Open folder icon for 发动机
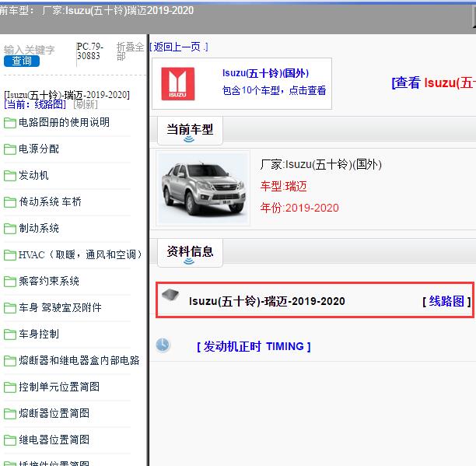Screen dimensions: 476x466 coord(9,176)
